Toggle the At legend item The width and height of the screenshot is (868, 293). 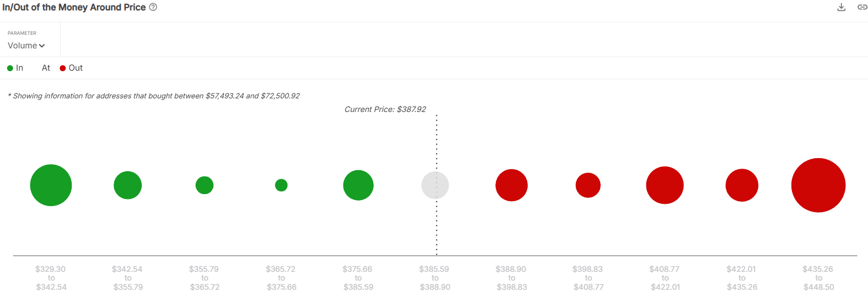coord(46,68)
